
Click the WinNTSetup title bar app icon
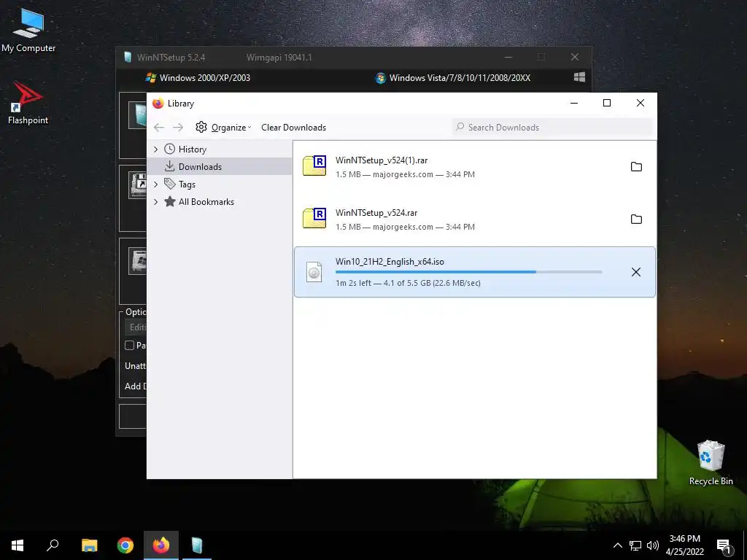pyautogui.click(x=128, y=57)
